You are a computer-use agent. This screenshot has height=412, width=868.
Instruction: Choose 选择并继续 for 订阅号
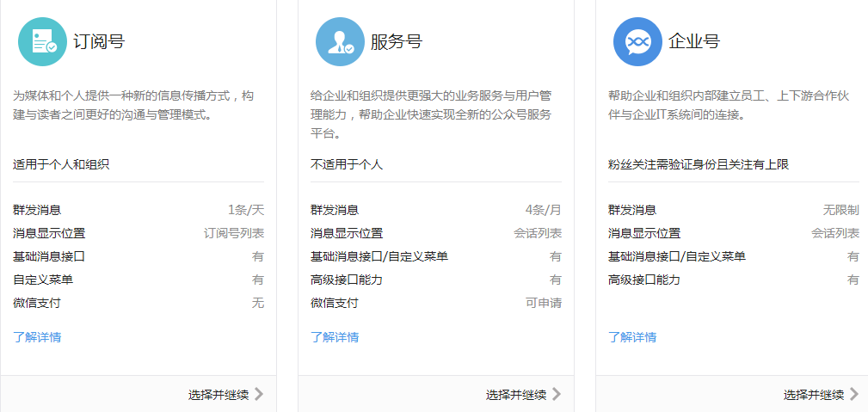pyautogui.click(x=219, y=395)
